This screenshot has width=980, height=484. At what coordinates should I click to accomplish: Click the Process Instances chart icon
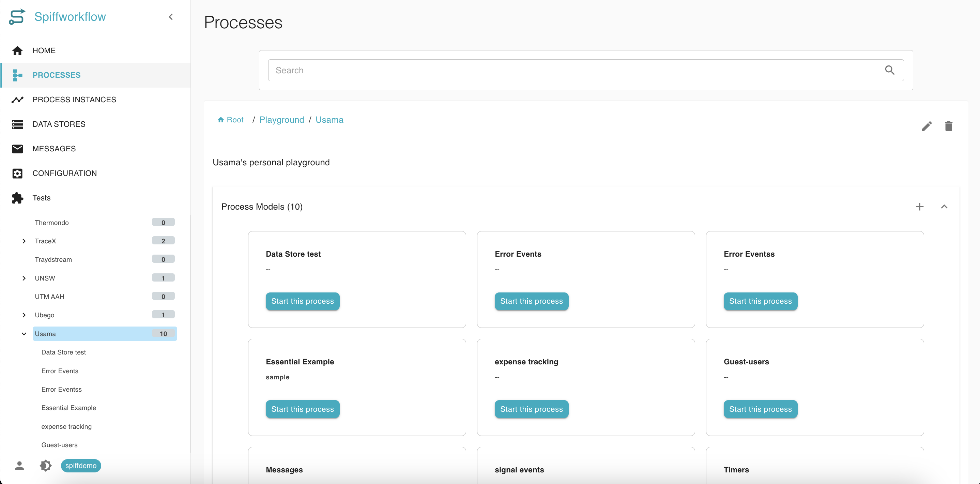tap(17, 100)
